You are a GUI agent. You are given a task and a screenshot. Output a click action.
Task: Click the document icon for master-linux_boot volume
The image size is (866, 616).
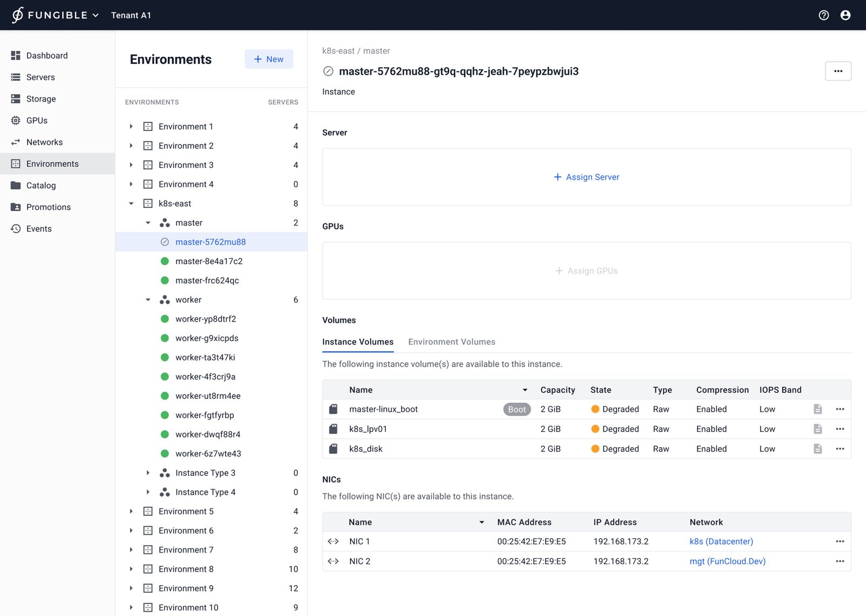(817, 409)
